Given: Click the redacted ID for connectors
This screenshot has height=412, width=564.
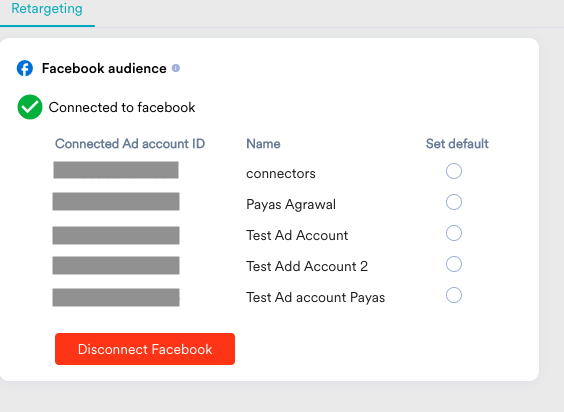Looking at the screenshot, I should 116,170.
